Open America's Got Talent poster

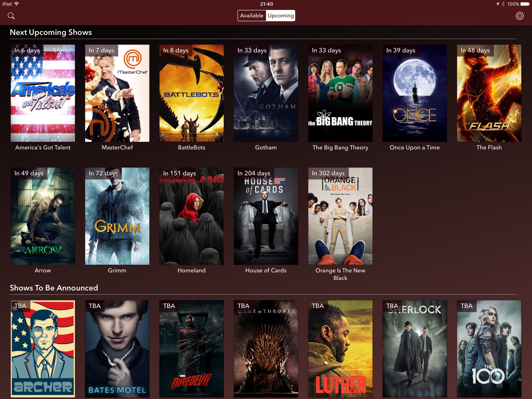[x=43, y=93]
